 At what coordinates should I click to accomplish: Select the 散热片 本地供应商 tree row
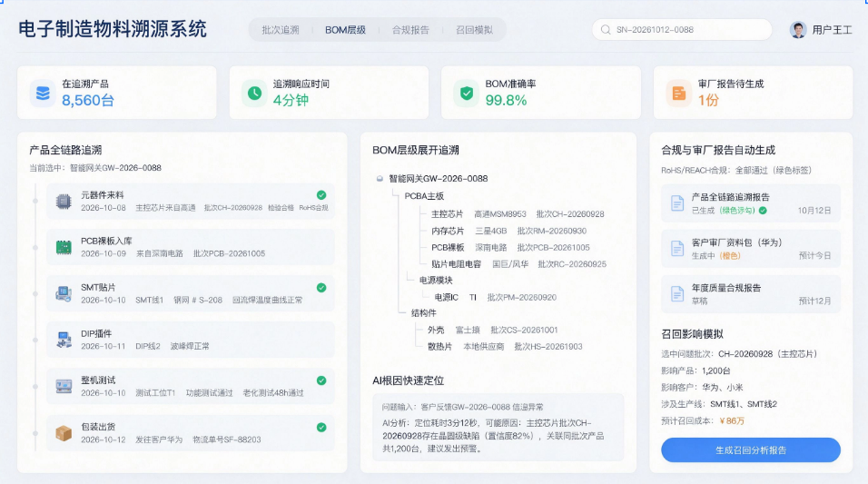pyautogui.click(x=505, y=347)
